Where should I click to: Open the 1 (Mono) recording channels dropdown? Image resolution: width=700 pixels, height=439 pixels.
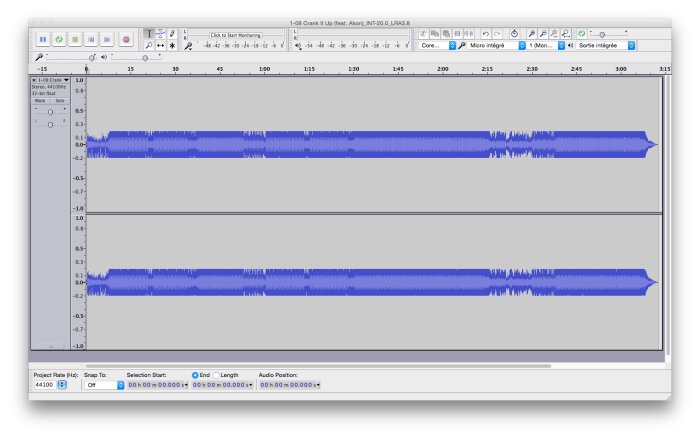pyautogui.click(x=546, y=46)
